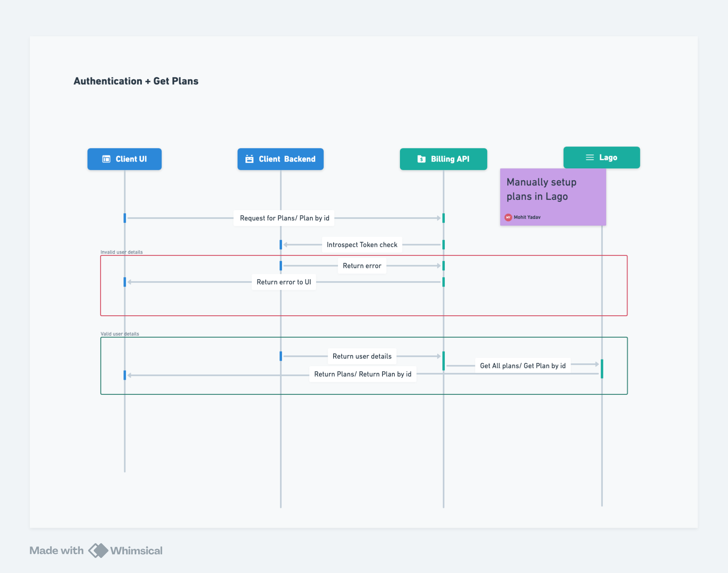Screen dimensions: 728x573
Task: Click the 'Introspect Token check' message label
Action: pos(362,245)
